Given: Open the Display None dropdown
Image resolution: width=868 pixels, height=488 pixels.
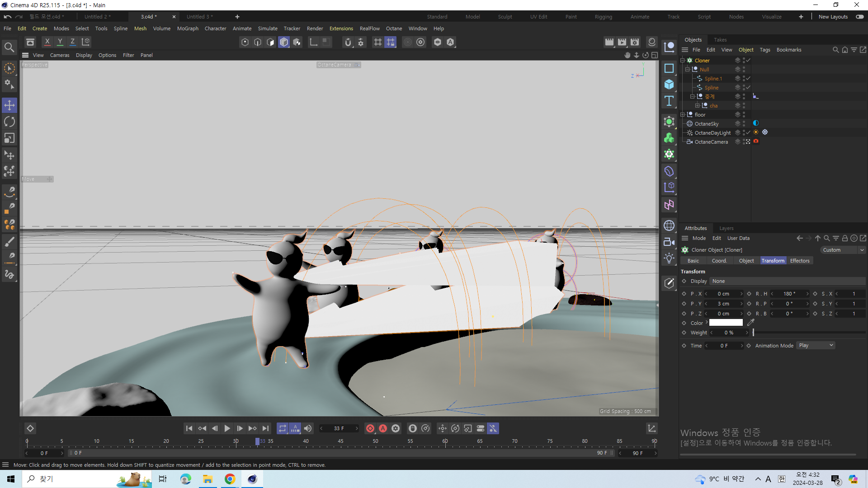Looking at the screenshot, I should click(787, 281).
